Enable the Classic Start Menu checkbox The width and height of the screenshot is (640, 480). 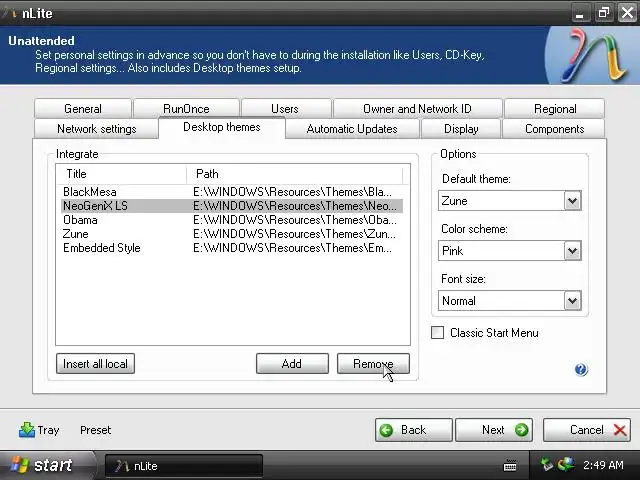(x=438, y=333)
